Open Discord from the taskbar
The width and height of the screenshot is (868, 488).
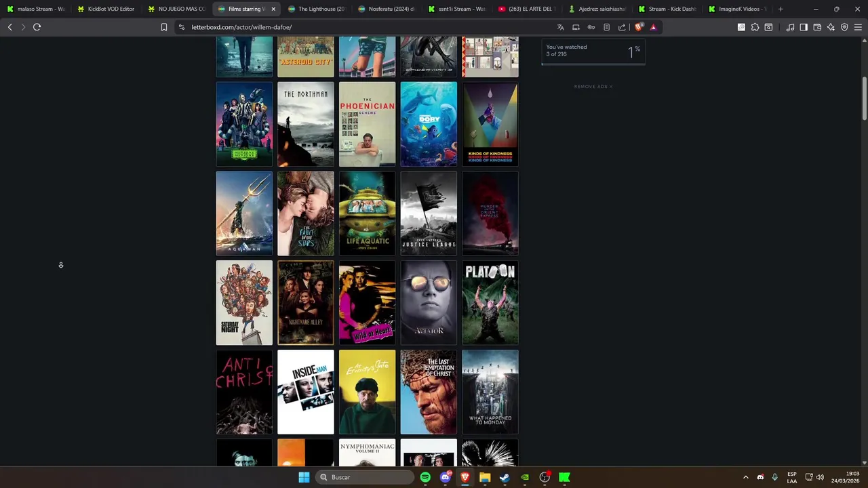[x=446, y=477]
